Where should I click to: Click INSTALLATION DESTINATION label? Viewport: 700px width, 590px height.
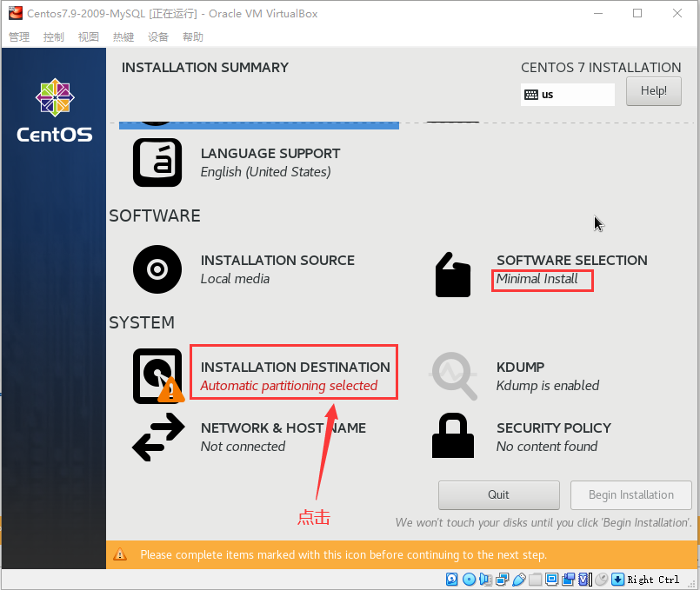click(x=295, y=367)
